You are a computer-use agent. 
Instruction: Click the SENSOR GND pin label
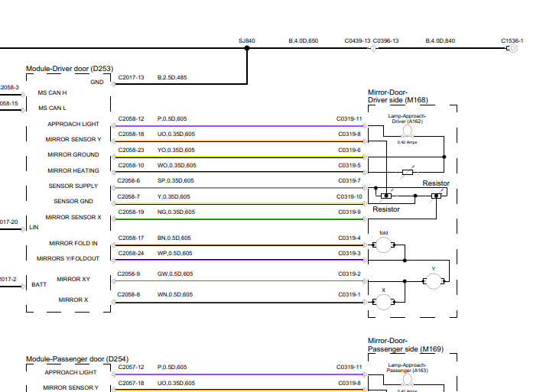coord(73,201)
